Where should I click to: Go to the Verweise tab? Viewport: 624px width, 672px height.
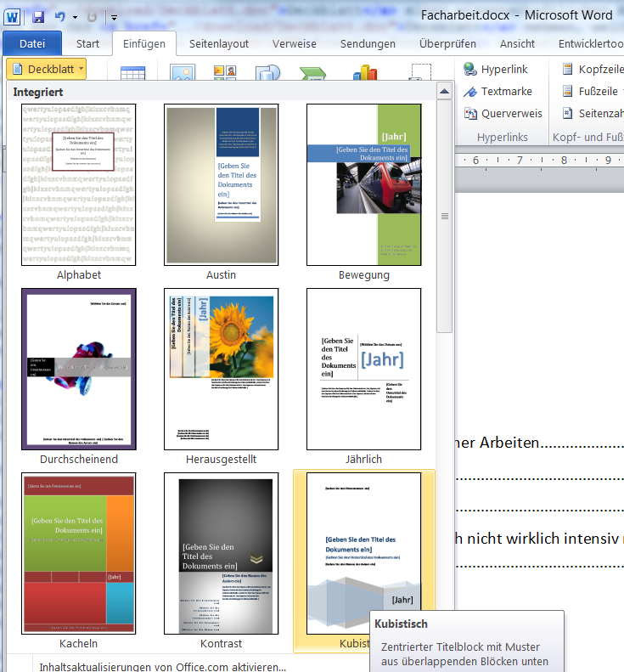(x=295, y=43)
